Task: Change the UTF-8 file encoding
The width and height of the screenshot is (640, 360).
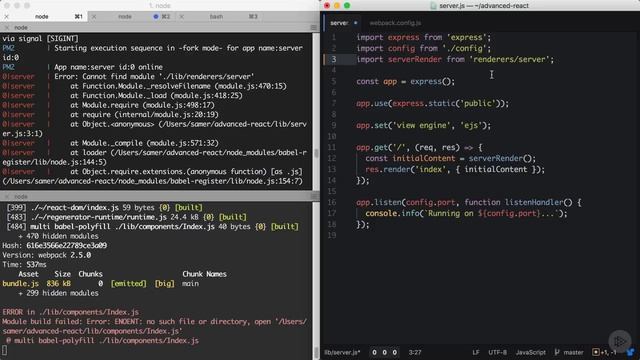Action: click(x=498, y=352)
